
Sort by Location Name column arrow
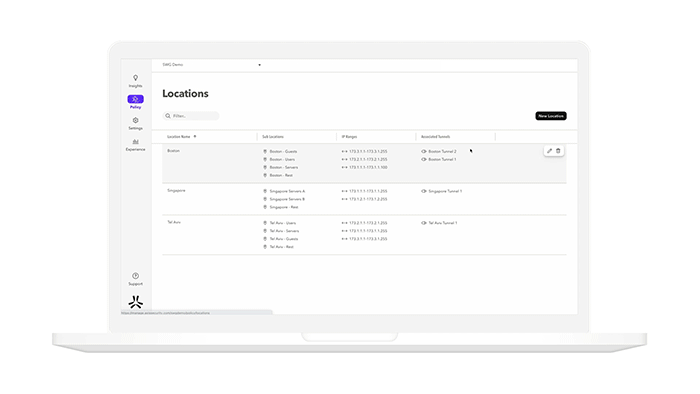195,137
